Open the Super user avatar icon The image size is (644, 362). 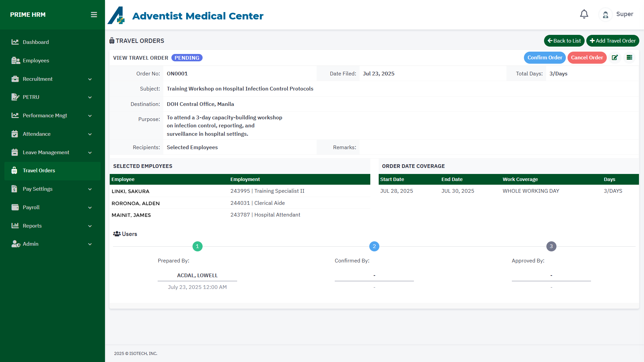coord(605,15)
